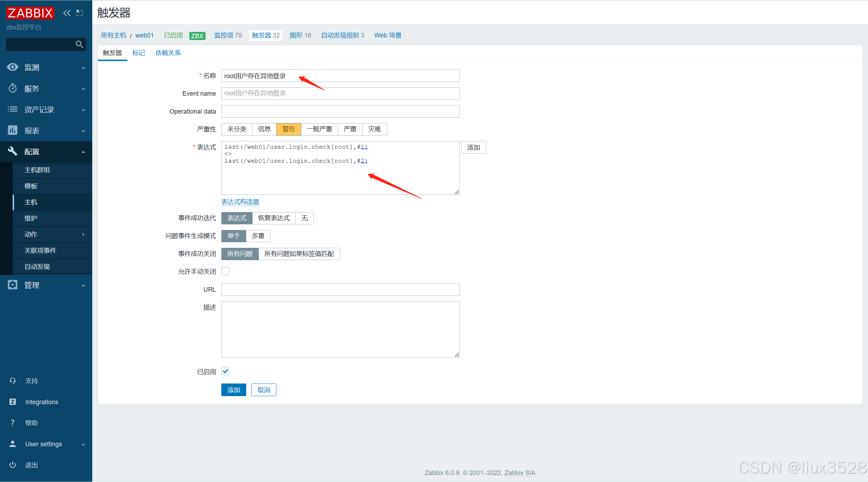Select 信息 severity
This screenshot has height=482, width=868.
coord(264,129)
